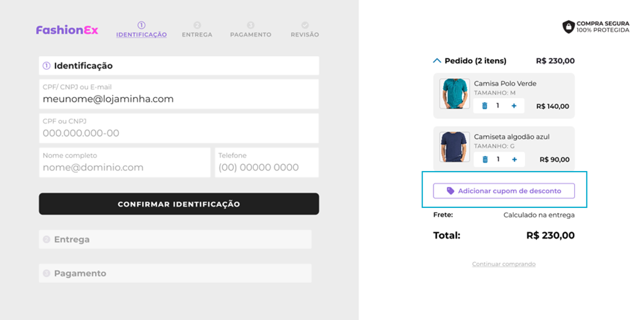Expand the Entrega section
Viewport: 644px width, 320px height.
tap(175, 239)
